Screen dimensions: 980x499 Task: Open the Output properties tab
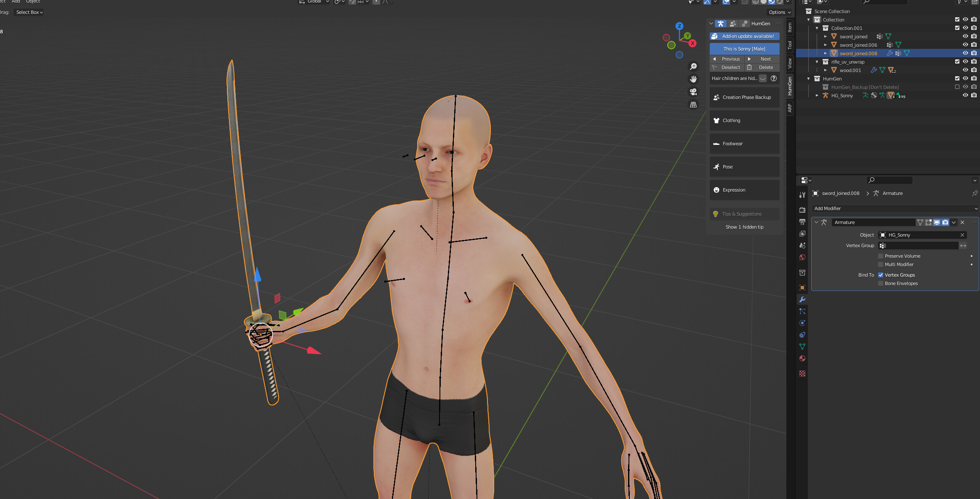(x=802, y=221)
